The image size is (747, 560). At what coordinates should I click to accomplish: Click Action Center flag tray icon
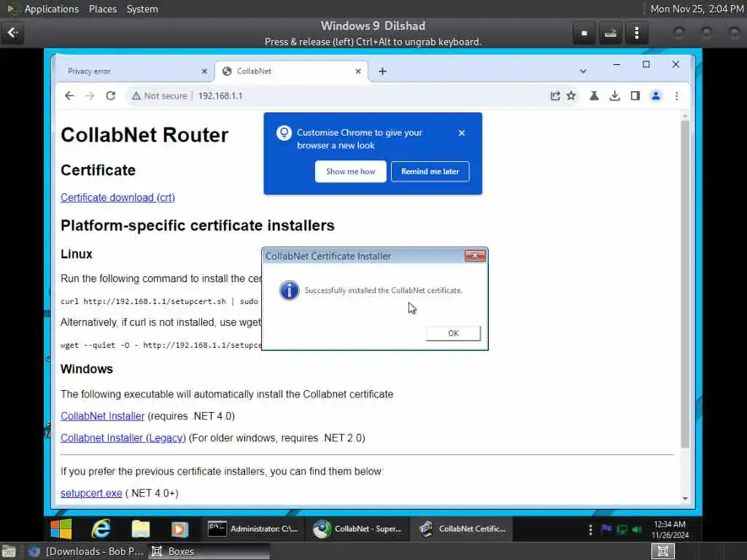pyautogui.click(x=606, y=529)
